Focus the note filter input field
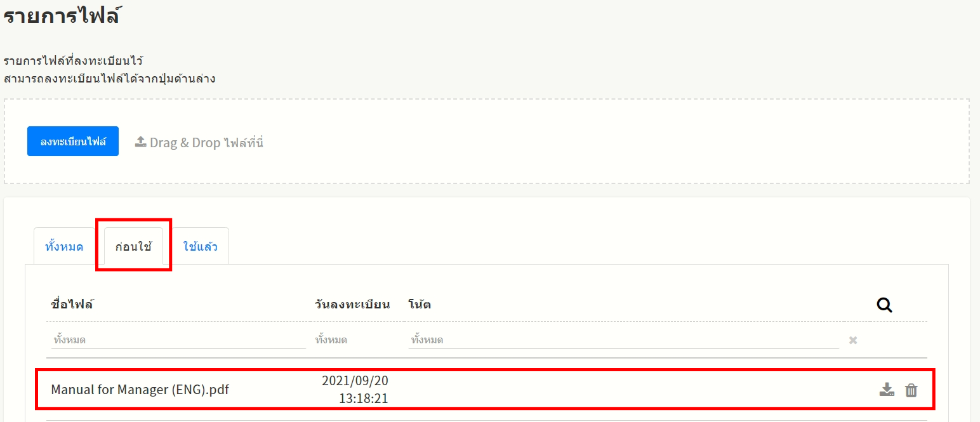Viewport: 980px width, 422px height. pos(623,340)
